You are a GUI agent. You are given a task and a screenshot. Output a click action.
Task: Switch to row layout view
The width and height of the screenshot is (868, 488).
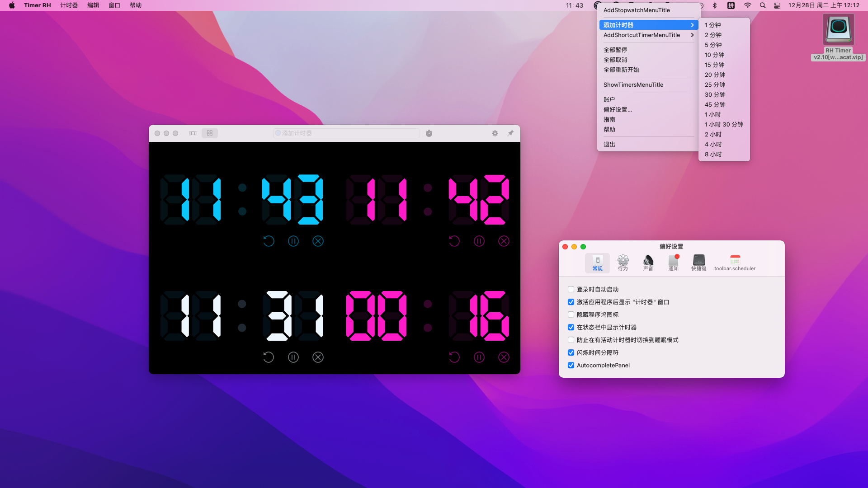193,133
